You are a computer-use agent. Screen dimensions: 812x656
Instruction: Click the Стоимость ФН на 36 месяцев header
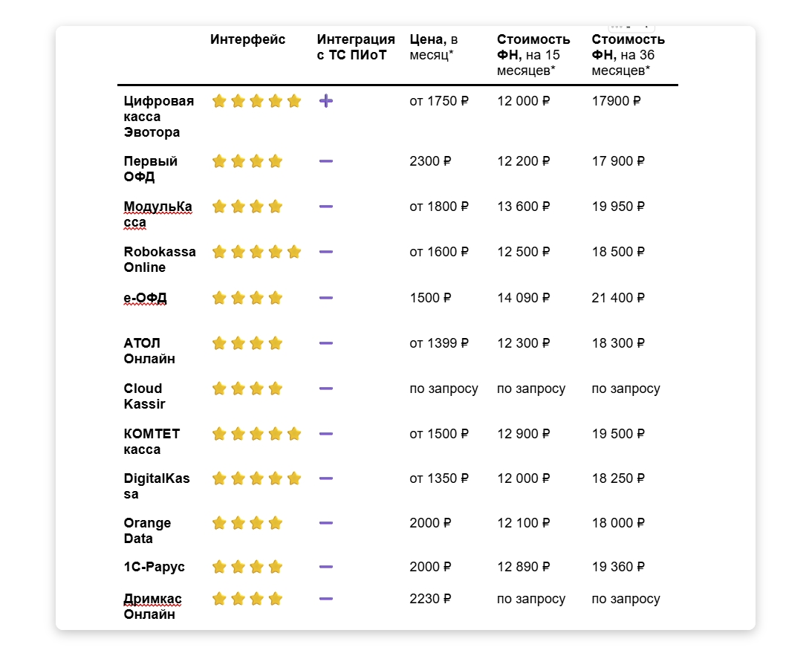(628, 55)
